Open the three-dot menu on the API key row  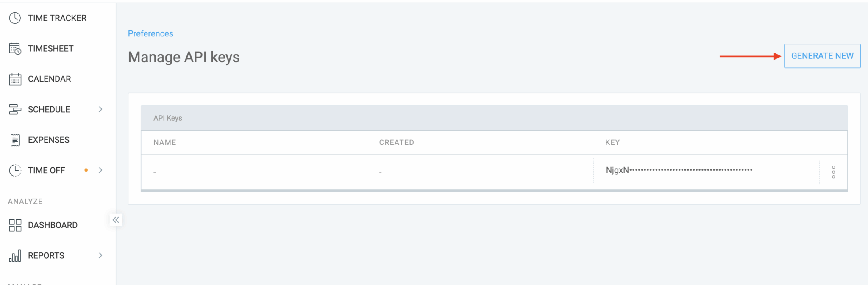point(834,171)
